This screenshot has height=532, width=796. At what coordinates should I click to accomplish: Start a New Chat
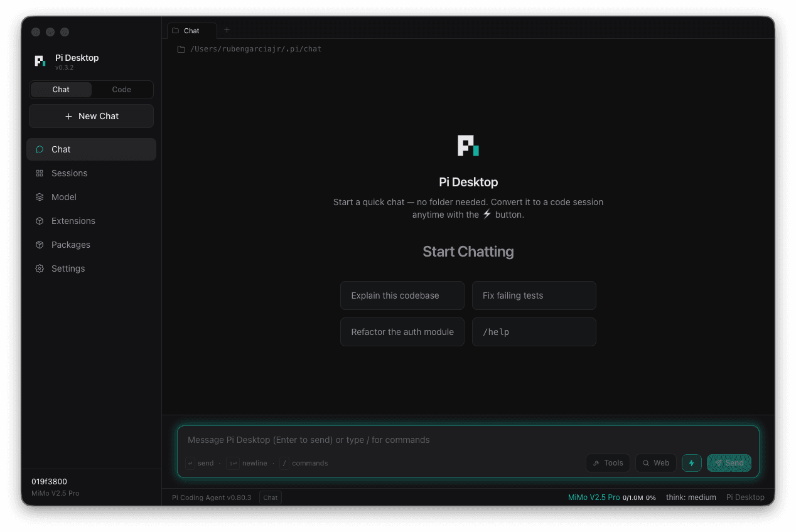(x=91, y=116)
